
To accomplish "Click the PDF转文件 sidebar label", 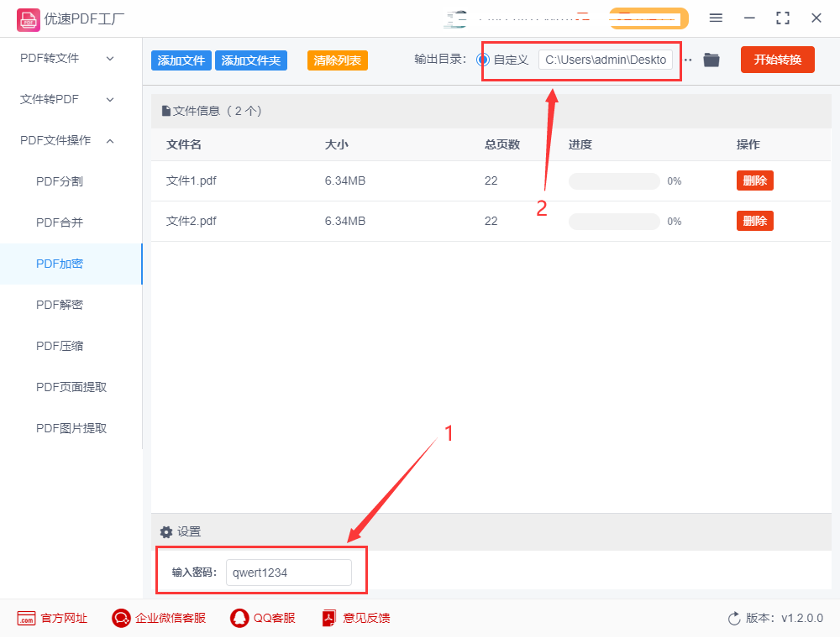I will tap(50, 58).
